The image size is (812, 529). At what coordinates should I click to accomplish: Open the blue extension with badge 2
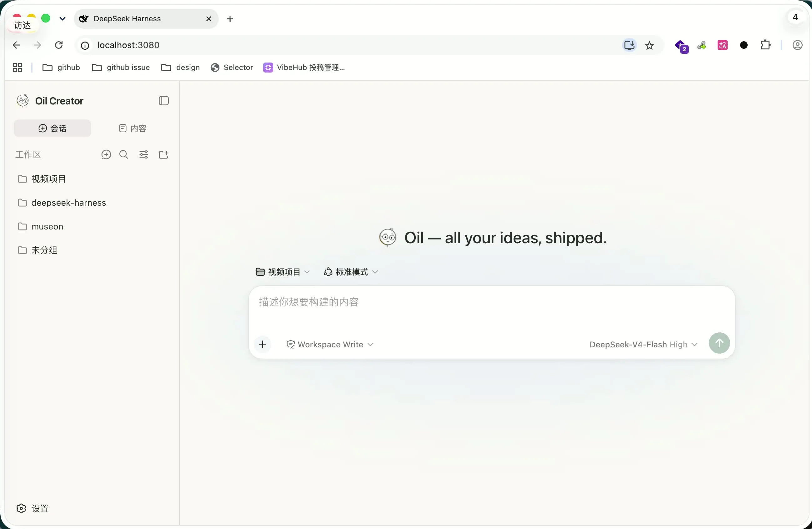(681, 46)
